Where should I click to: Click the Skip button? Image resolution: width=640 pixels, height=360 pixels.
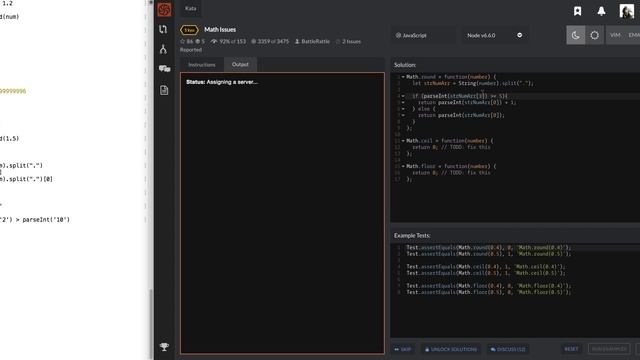[403, 349]
